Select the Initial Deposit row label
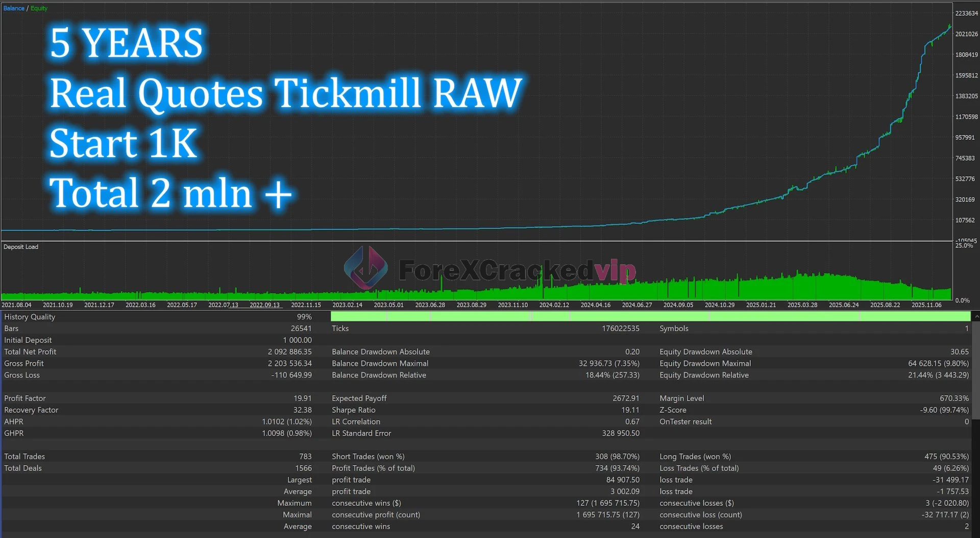 [x=28, y=340]
